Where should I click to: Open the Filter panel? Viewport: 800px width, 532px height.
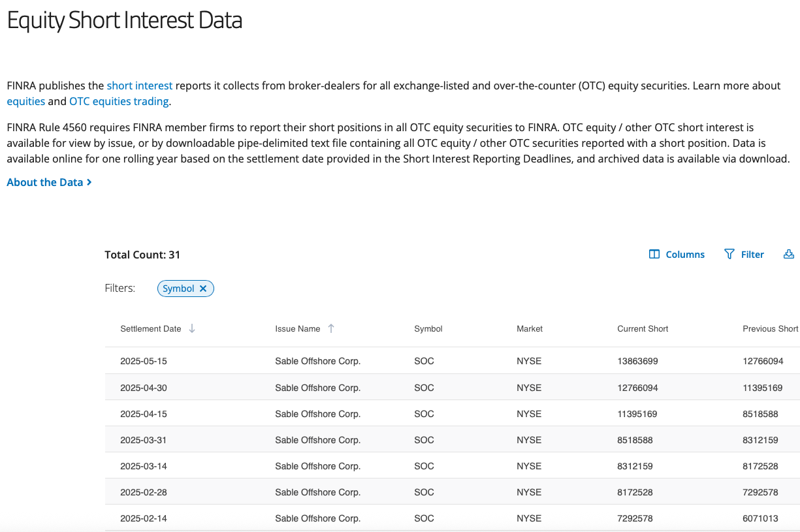744,255
